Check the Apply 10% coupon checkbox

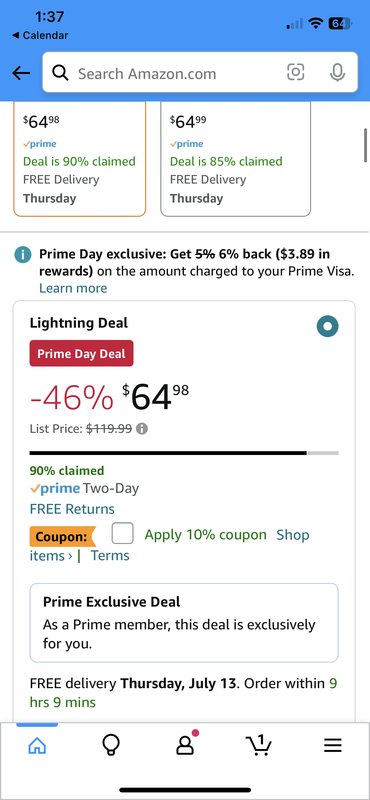click(x=122, y=534)
